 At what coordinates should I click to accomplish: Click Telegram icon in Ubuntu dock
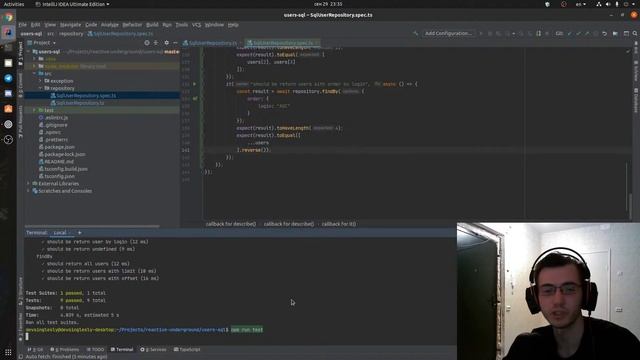point(8,78)
